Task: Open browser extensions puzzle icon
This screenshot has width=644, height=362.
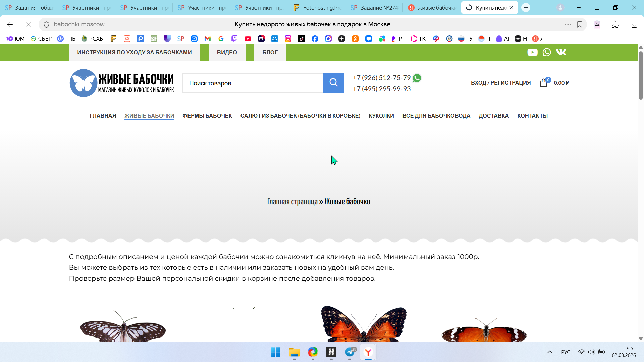Action: tap(615, 24)
